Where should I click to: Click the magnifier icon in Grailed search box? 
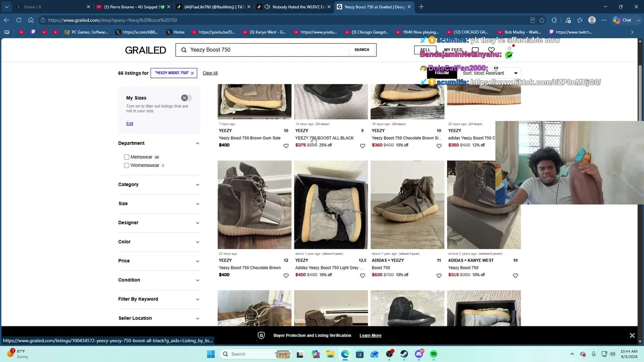coord(184,50)
